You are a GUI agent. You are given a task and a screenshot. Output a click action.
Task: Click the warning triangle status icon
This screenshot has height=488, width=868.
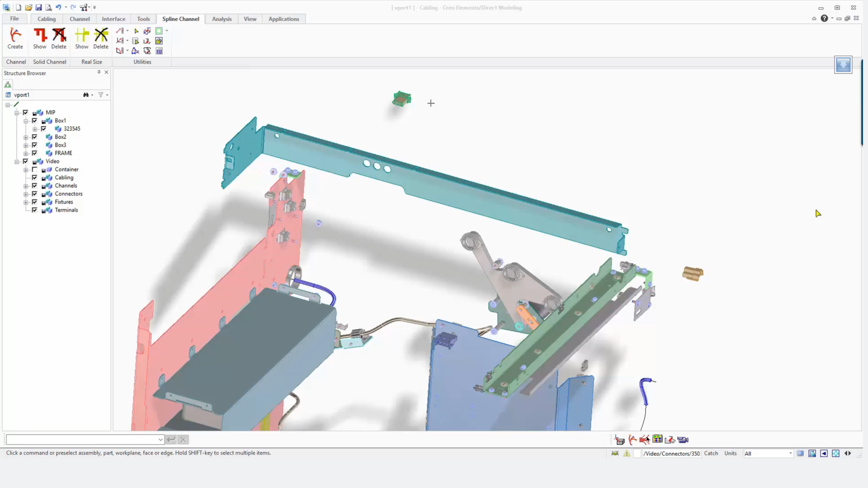[x=627, y=453]
